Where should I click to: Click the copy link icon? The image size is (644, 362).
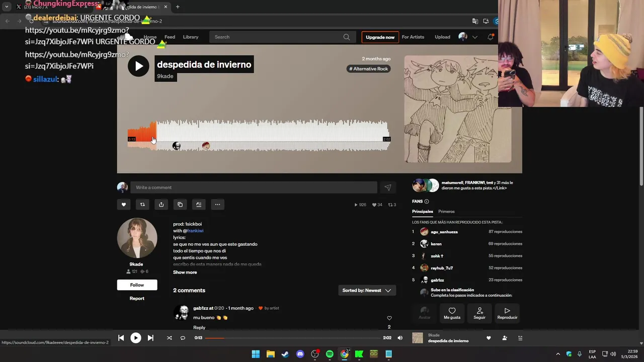click(180, 205)
